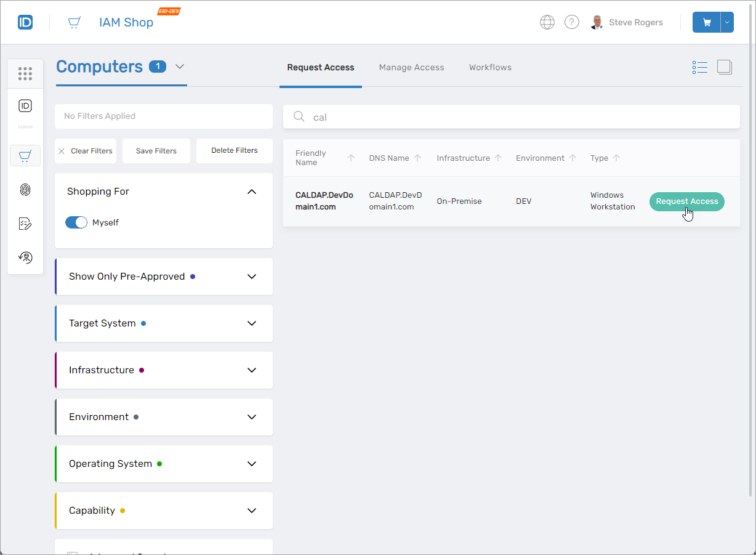
Task: Collapse the Shopping For section
Action: point(251,192)
